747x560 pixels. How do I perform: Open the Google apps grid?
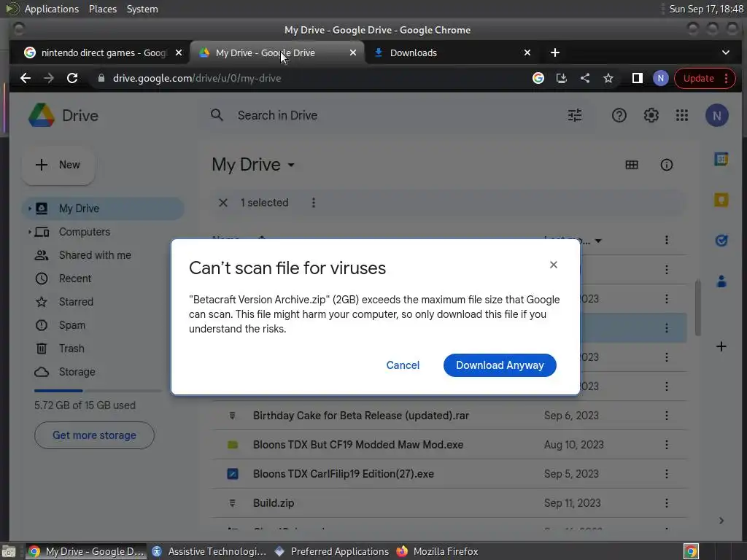pos(682,115)
